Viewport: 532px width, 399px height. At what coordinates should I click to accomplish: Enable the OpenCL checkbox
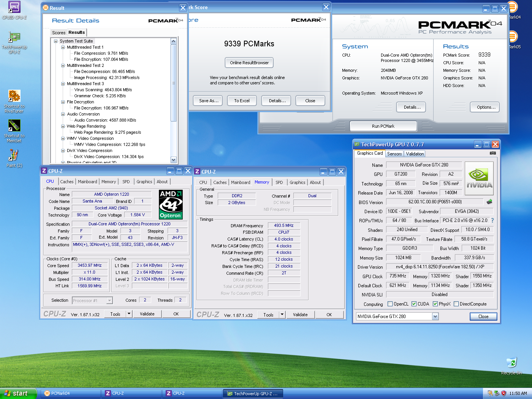pos(390,304)
